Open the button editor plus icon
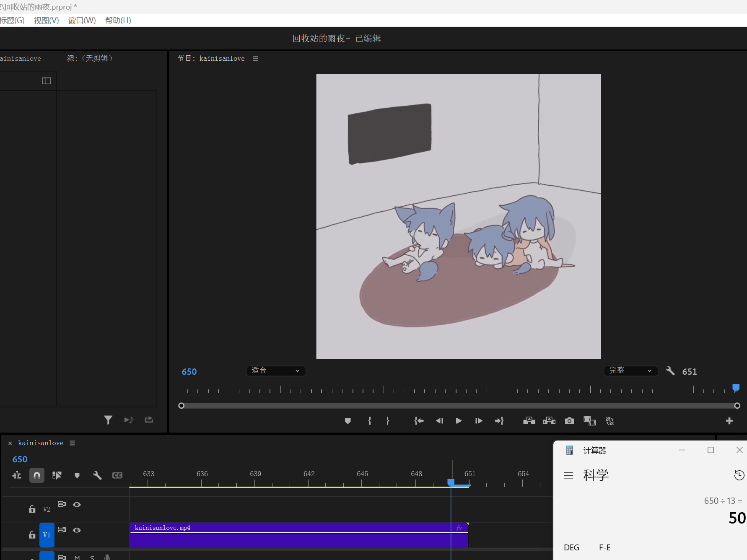The image size is (747, 560). click(729, 421)
